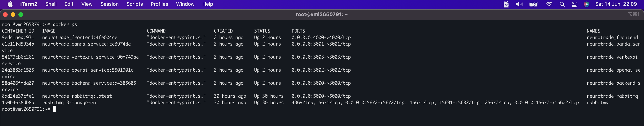Screen dimensions: 644x126
Task: Open the iTerm2 application menu
Action: tap(29, 4)
